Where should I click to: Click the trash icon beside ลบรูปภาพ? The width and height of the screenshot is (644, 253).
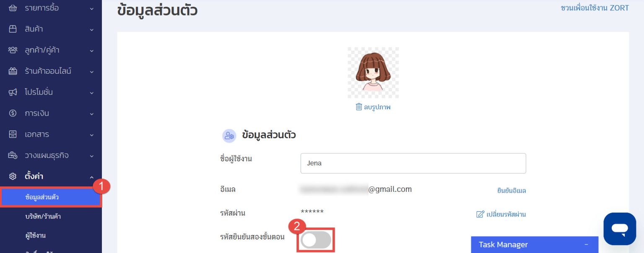[x=359, y=107]
